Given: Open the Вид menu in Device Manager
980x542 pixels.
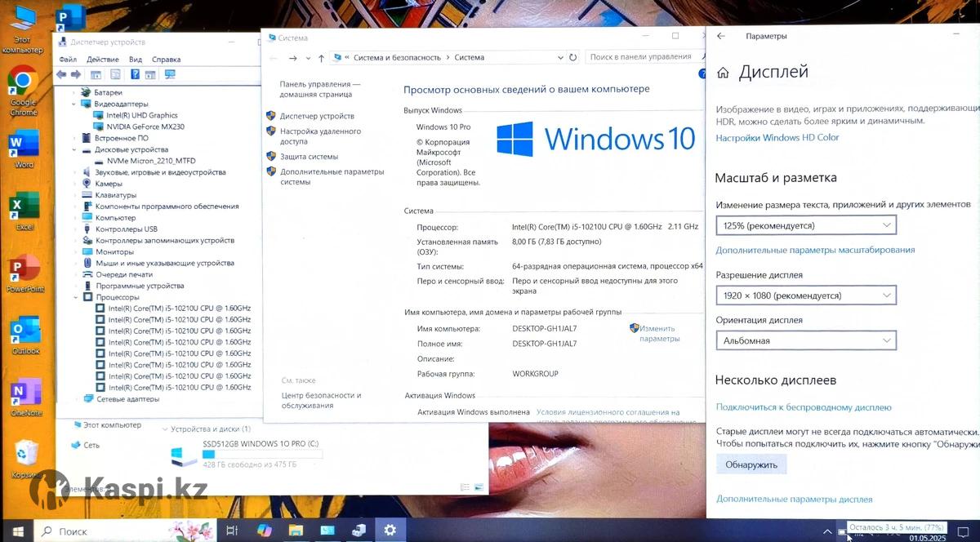Looking at the screenshot, I should pyautogui.click(x=136, y=60).
